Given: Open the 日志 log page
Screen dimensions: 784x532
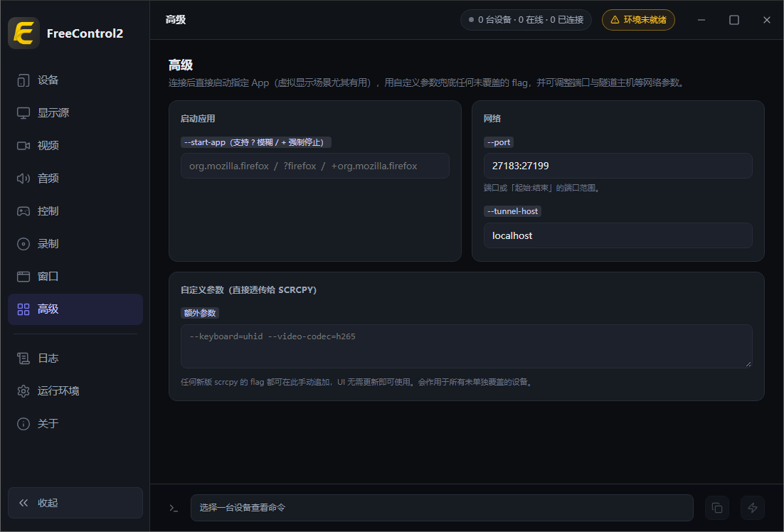Looking at the screenshot, I should pos(75,358).
